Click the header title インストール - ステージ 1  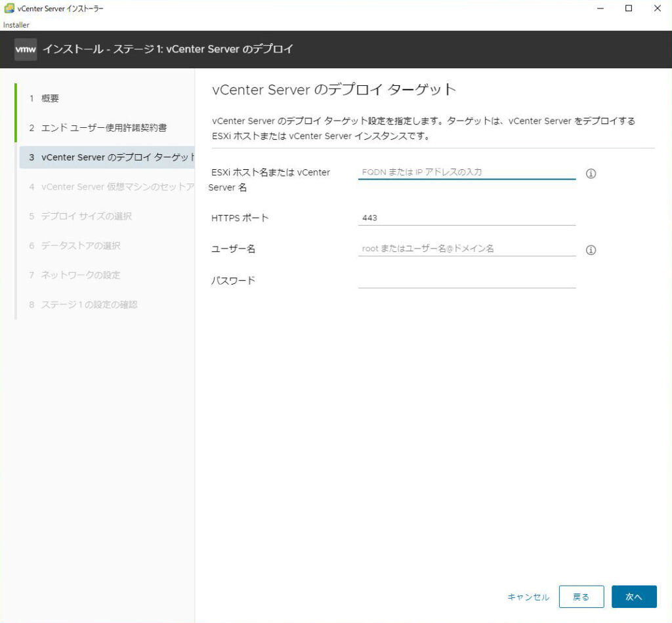click(167, 49)
